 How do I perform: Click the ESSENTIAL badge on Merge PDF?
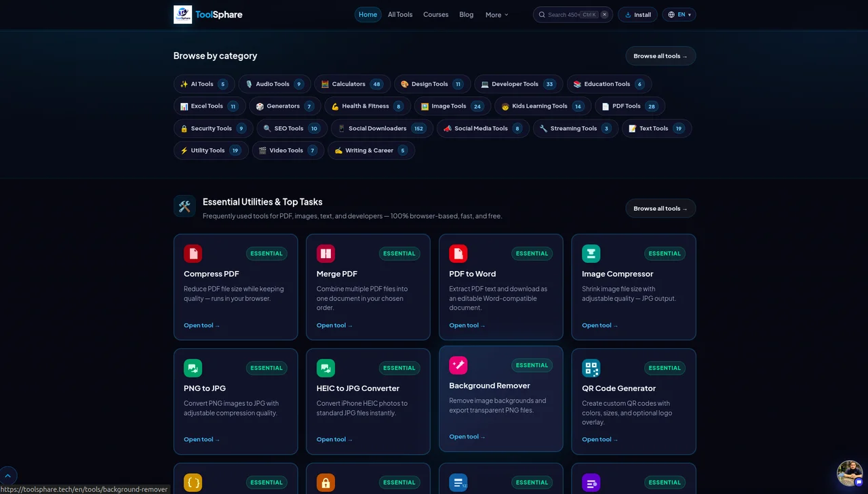point(399,253)
